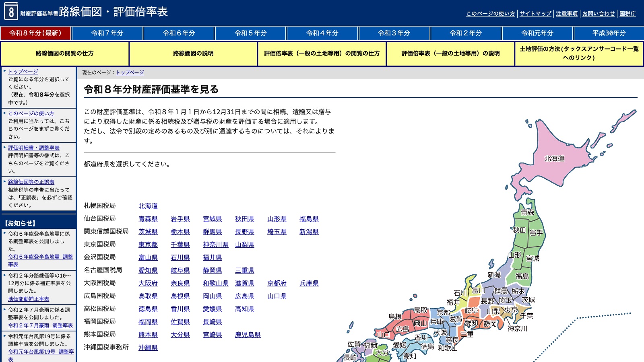Click 注意事項 header link
This screenshot has height=362, width=644.
point(567,14)
